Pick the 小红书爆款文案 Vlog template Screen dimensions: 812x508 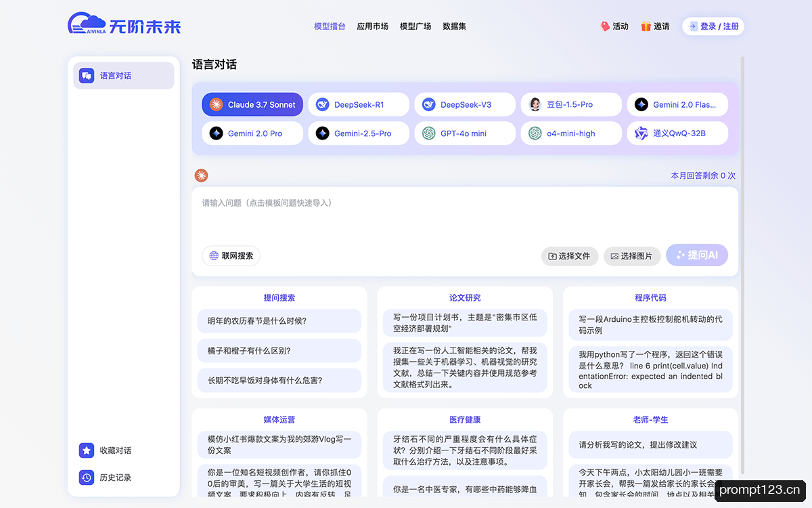point(279,444)
